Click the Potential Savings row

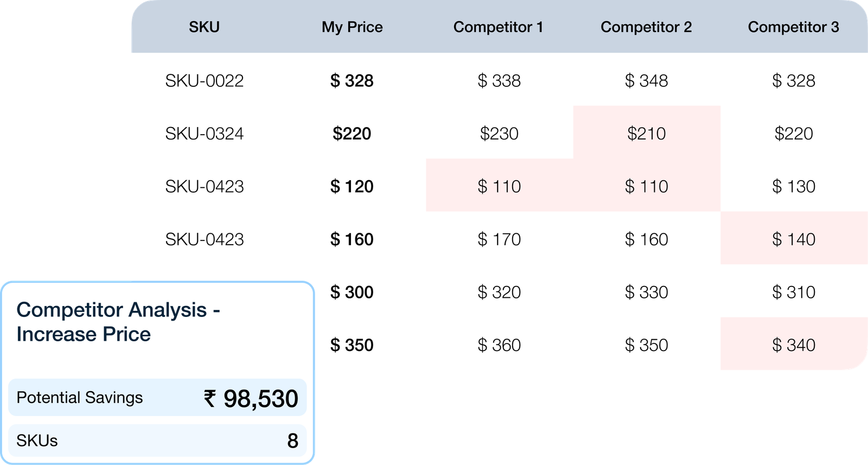157,398
